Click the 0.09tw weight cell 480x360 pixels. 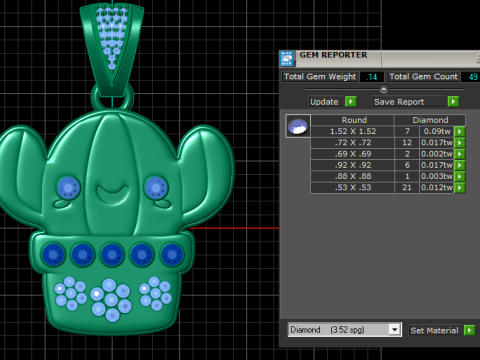click(x=436, y=131)
